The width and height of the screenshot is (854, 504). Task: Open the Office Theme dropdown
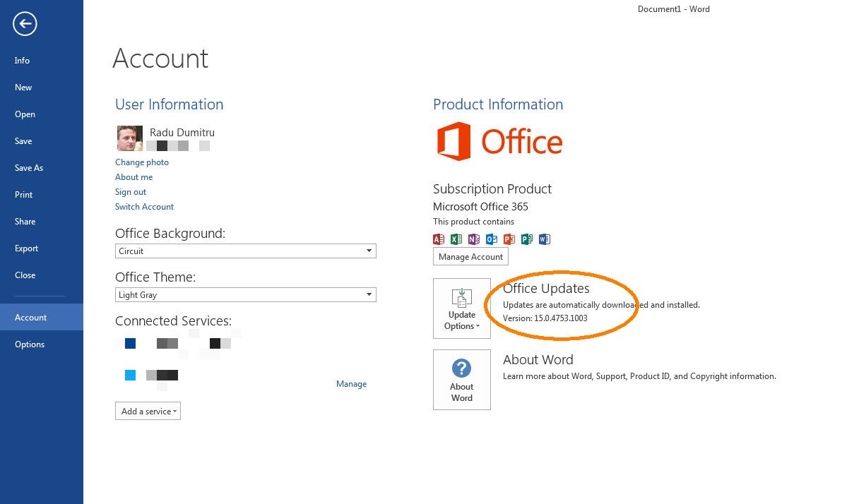point(246,294)
